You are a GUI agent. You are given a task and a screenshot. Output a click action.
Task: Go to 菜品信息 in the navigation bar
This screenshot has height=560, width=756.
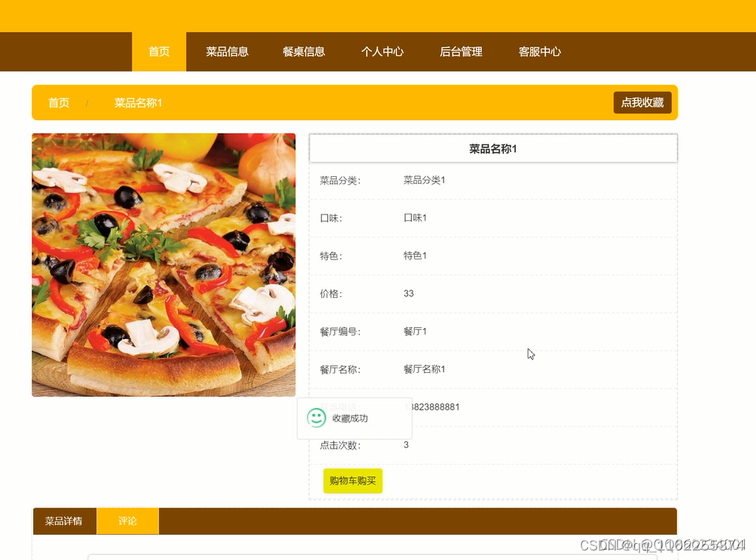coord(227,52)
